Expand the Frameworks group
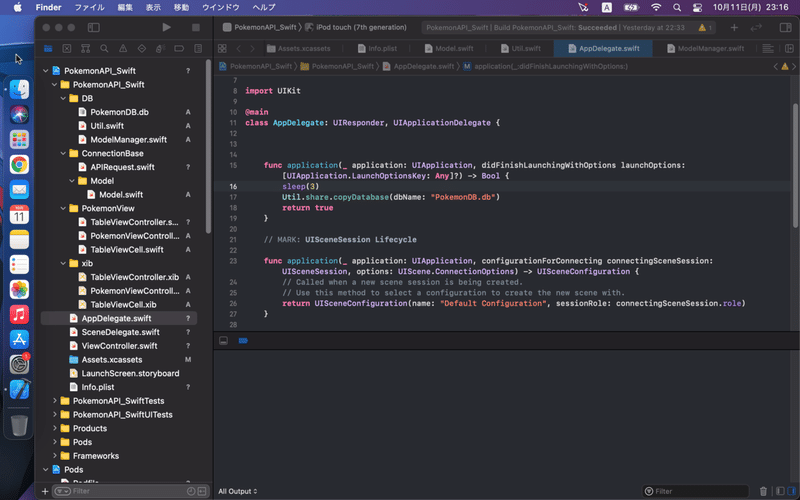 (55, 456)
